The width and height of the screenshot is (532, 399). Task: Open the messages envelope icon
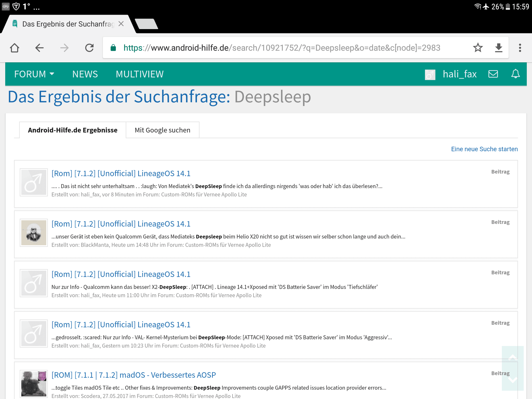click(x=493, y=74)
